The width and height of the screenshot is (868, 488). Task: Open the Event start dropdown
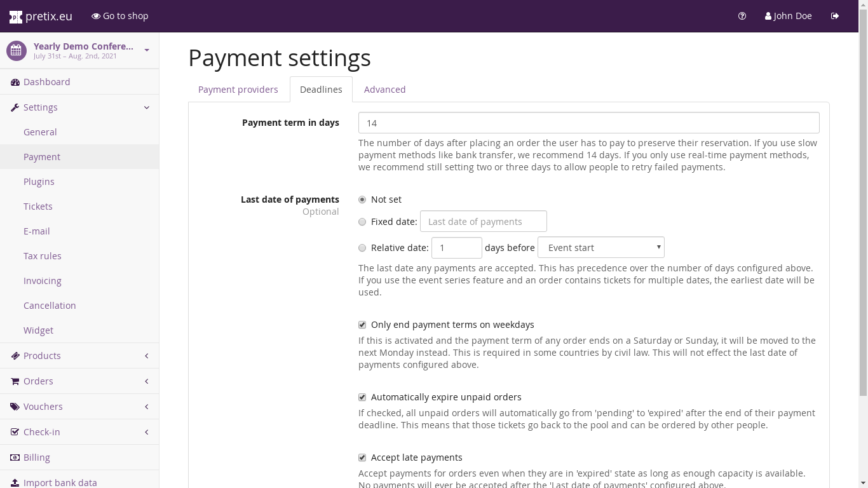pos(600,247)
